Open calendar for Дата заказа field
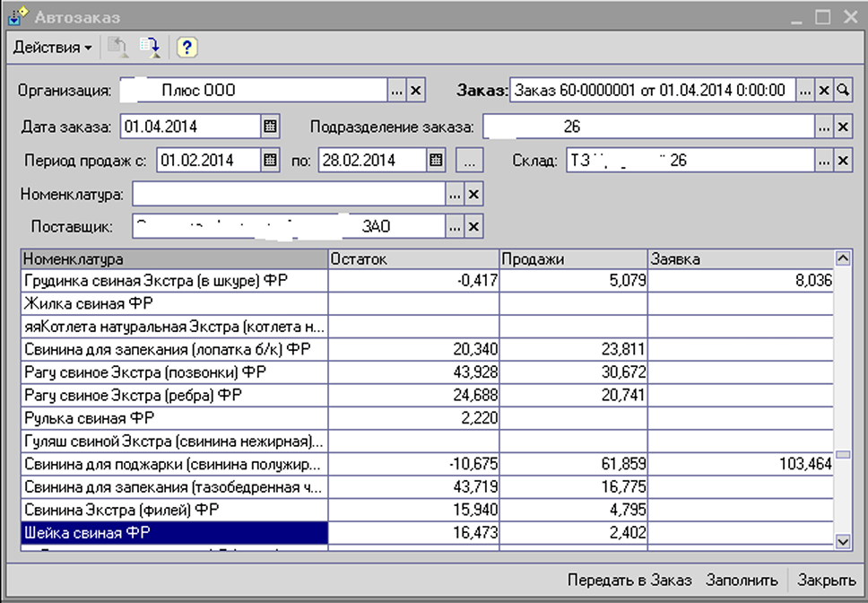868x603 pixels. coord(270,127)
